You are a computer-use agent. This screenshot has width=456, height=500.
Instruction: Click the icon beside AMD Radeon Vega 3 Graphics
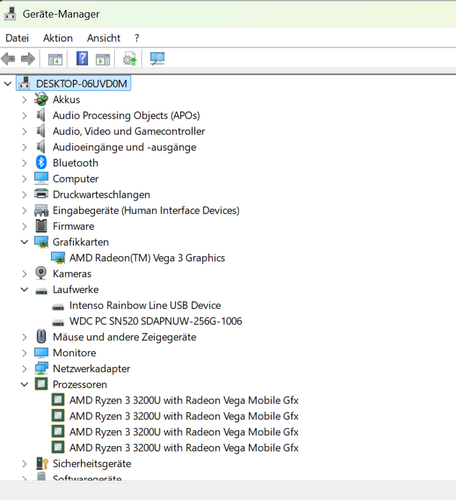(58, 258)
